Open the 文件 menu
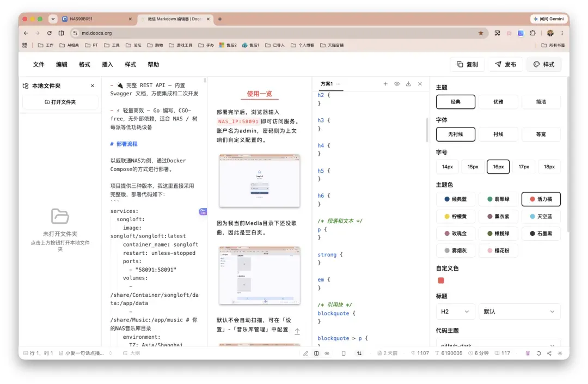The image size is (588, 384). pyautogui.click(x=39, y=64)
